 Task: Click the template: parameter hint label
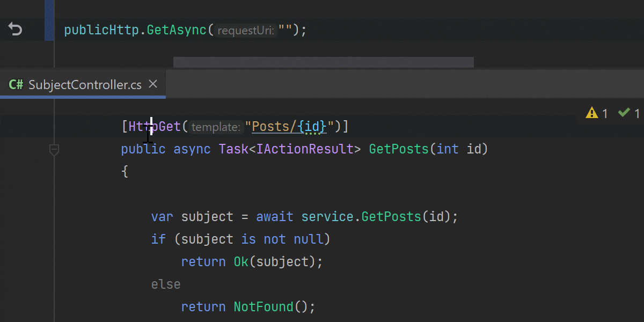[x=215, y=127]
